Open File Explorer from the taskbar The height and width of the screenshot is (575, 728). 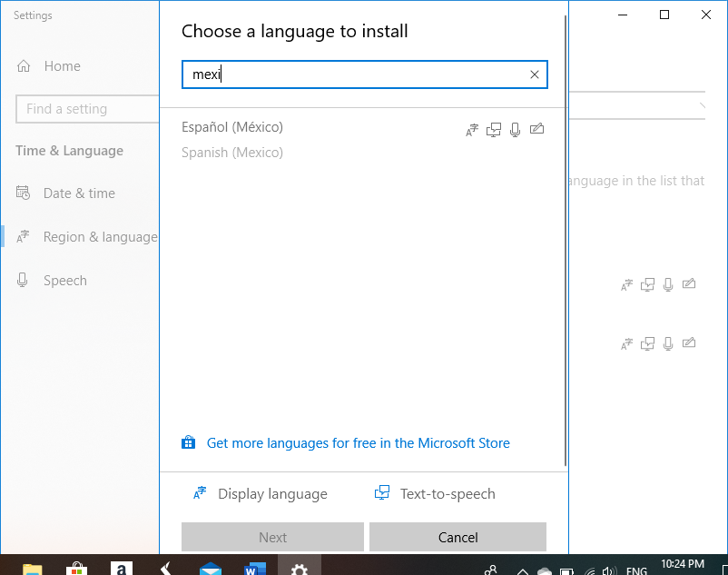point(33,568)
